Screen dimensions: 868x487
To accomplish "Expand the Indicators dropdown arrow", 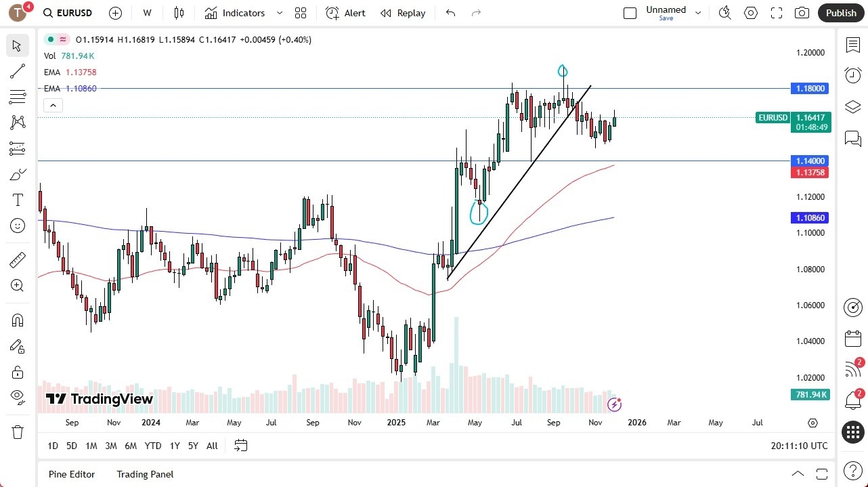I will point(279,13).
